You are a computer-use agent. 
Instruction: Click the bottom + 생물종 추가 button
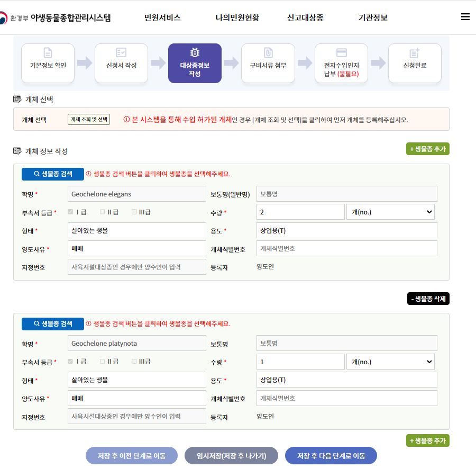(428, 440)
